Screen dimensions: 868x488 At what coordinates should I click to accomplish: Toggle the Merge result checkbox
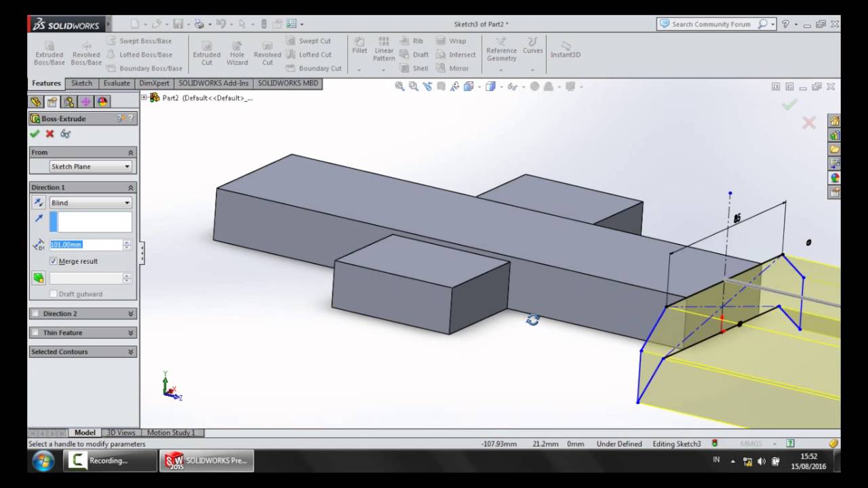(54, 261)
